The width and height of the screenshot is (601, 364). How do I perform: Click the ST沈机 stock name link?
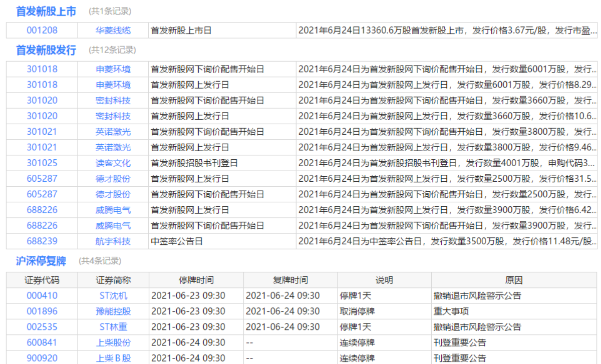tap(113, 296)
